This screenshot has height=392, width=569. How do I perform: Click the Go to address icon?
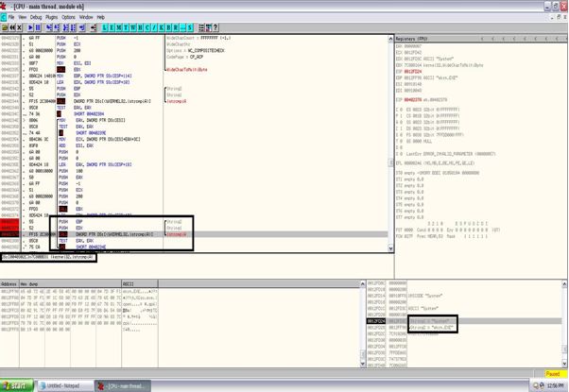tap(94, 27)
